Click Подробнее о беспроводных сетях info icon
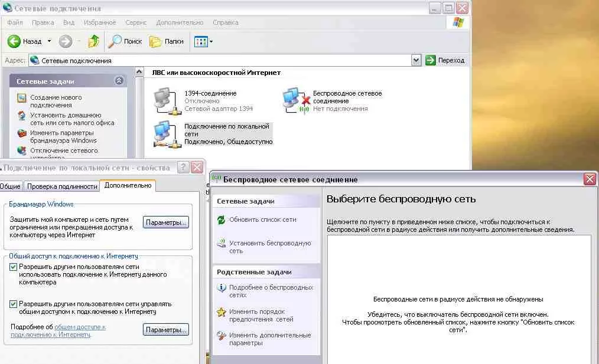Screen dimensions: 599x364 point(221,287)
